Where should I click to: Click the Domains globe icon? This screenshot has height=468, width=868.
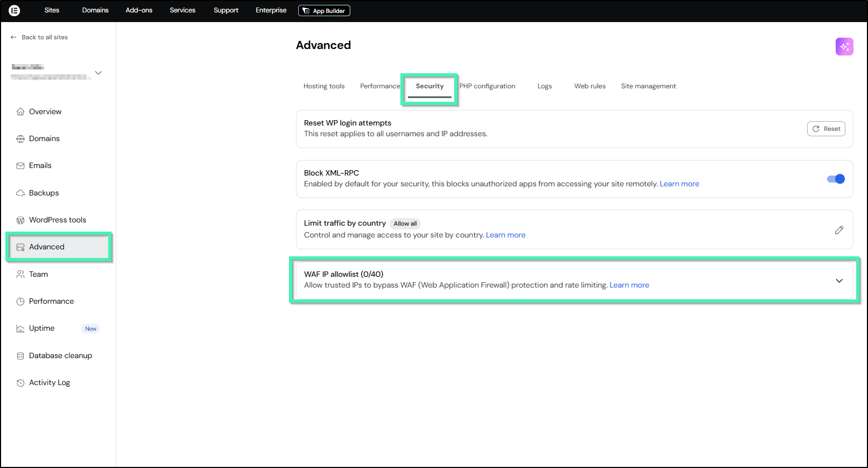click(x=20, y=139)
